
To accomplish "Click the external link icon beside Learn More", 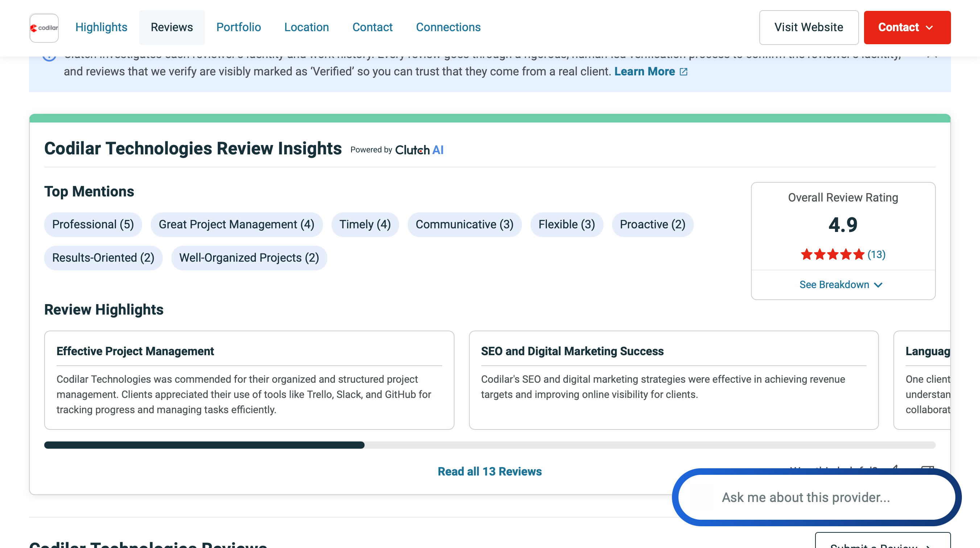I will [683, 72].
